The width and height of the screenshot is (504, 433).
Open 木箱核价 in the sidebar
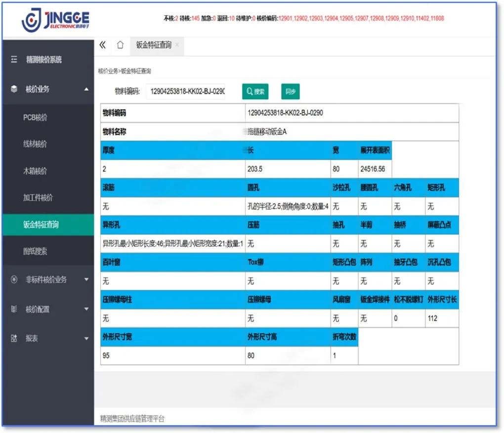point(35,171)
